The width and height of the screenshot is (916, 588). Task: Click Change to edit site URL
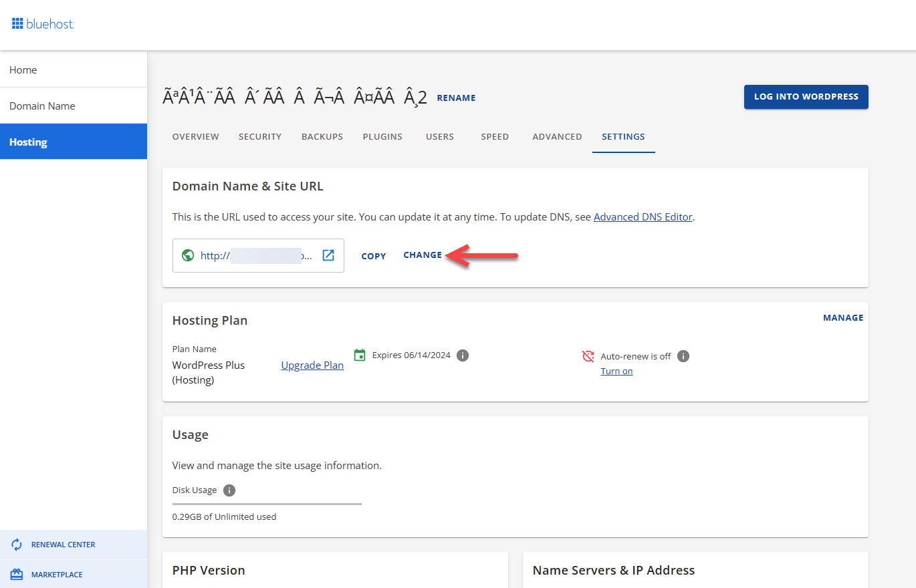pos(423,255)
